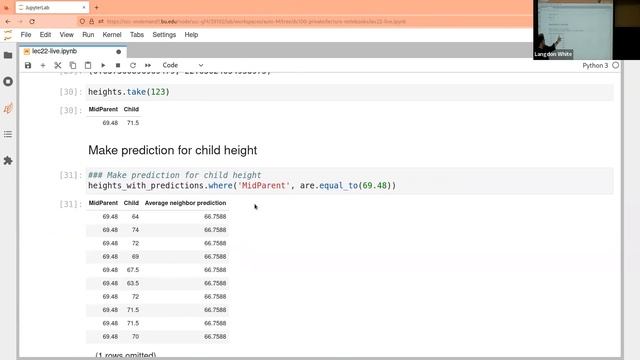The height and width of the screenshot is (360, 640).
Task: Run the selected cell with the play icon
Action: click(103, 65)
